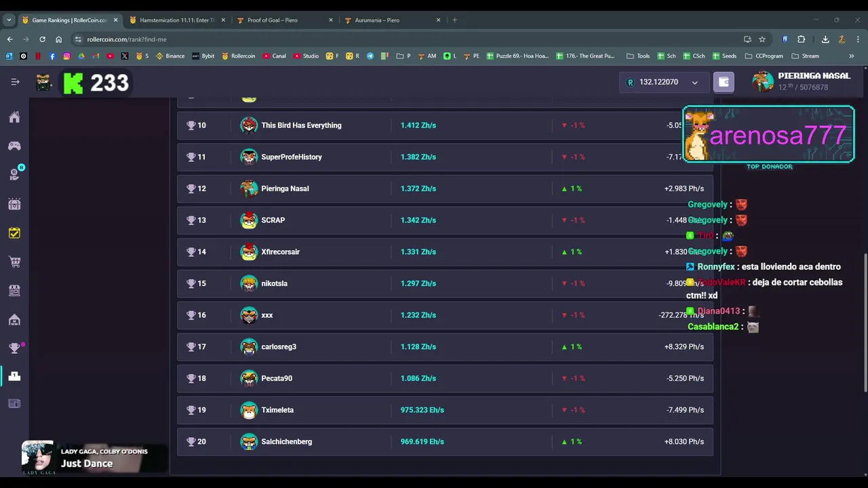Toggle the sidebar menu expand button
The width and height of the screenshot is (868, 488).
click(15, 82)
